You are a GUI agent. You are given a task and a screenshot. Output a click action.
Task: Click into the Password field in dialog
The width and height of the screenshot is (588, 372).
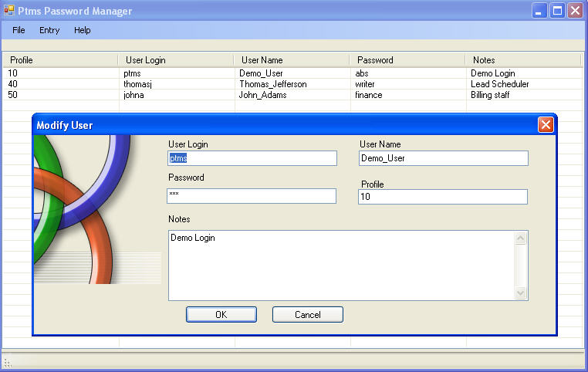pyautogui.click(x=252, y=196)
